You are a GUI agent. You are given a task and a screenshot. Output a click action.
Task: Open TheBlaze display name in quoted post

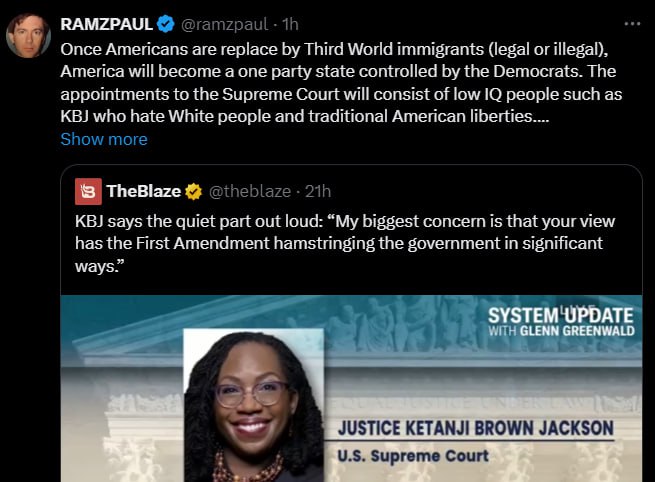(144, 191)
